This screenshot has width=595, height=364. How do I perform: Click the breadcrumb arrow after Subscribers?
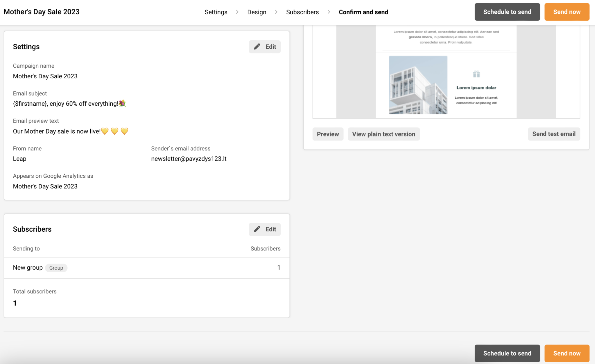[329, 12]
